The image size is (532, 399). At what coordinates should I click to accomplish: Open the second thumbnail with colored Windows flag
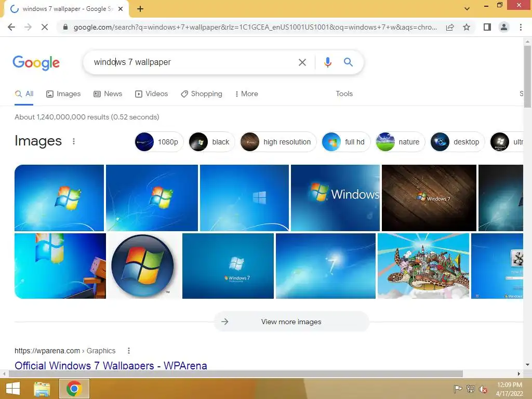pos(152,198)
